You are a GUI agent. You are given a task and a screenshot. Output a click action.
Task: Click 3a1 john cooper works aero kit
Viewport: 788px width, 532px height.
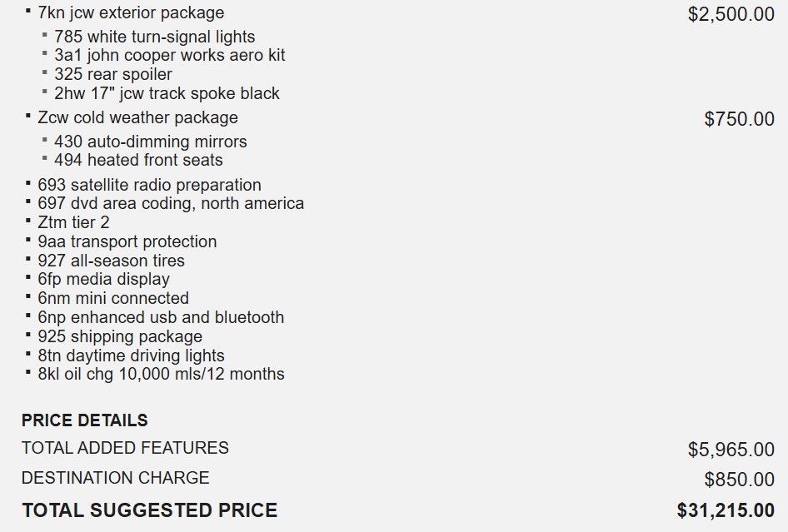pos(169,56)
